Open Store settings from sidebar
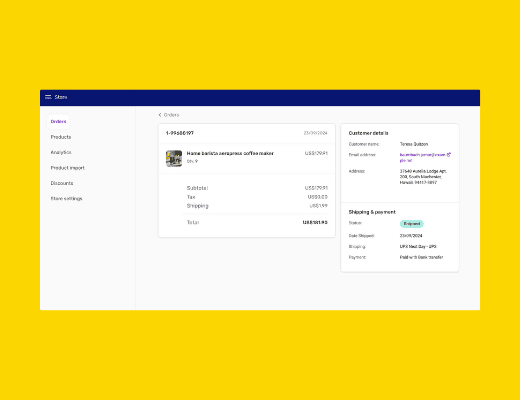Viewport: 520px width, 400px height. pyautogui.click(x=66, y=198)
